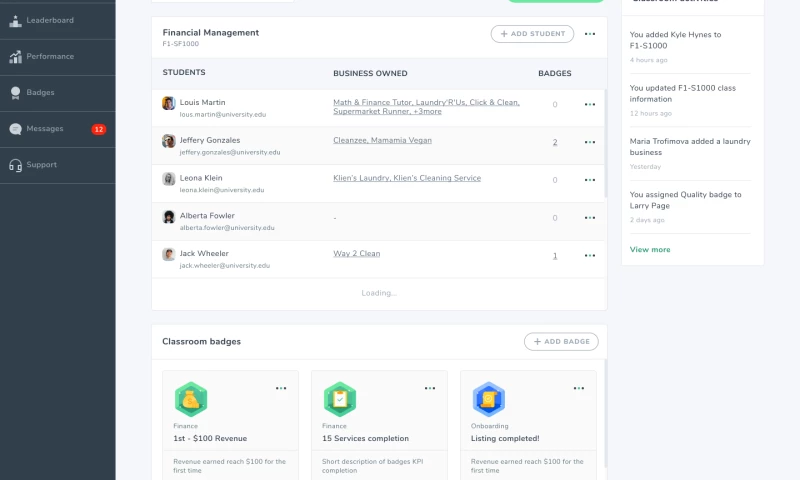The image size is (800, 480).
Task: Click Leona Klein's avatar thumbnail
Action: point(169,179)
